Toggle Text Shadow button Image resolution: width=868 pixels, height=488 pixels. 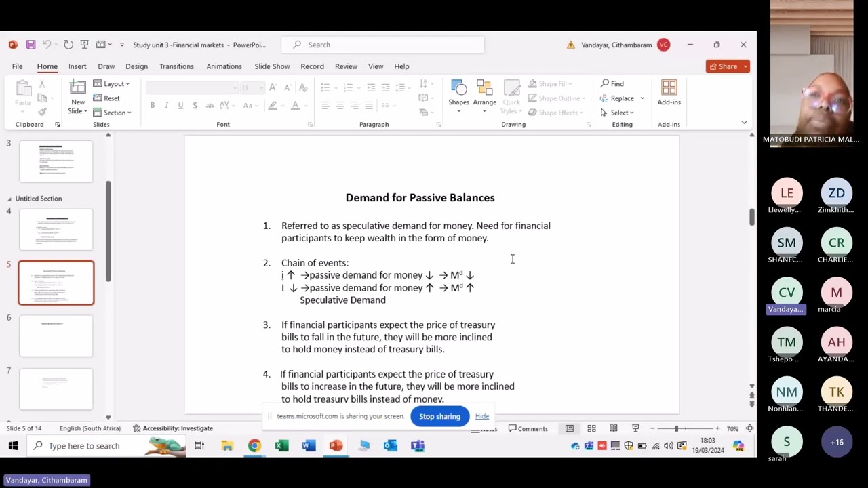pyautogui.click(x=195, y=106)
